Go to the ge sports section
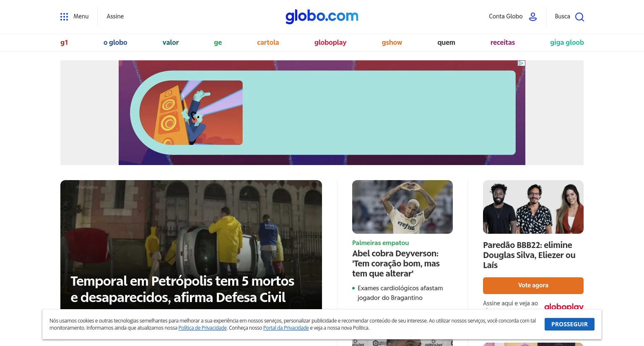 [218, 42]
